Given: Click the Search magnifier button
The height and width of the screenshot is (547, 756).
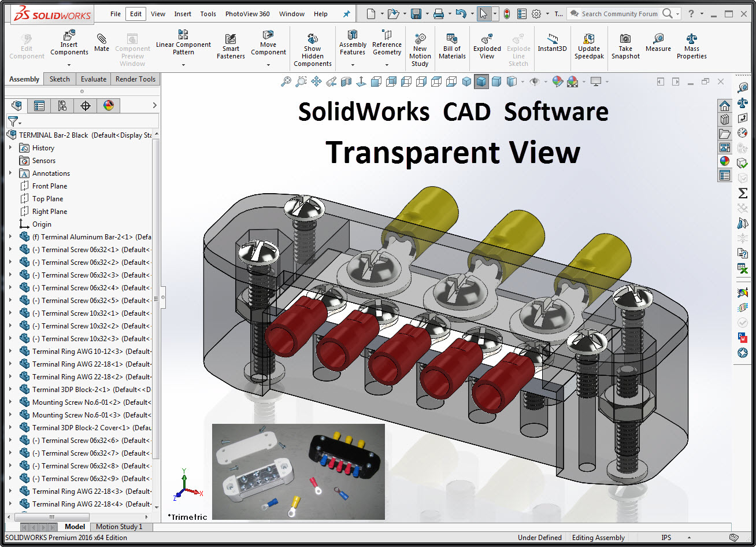Looking at the screenshot, I should (x=667, y=13).
